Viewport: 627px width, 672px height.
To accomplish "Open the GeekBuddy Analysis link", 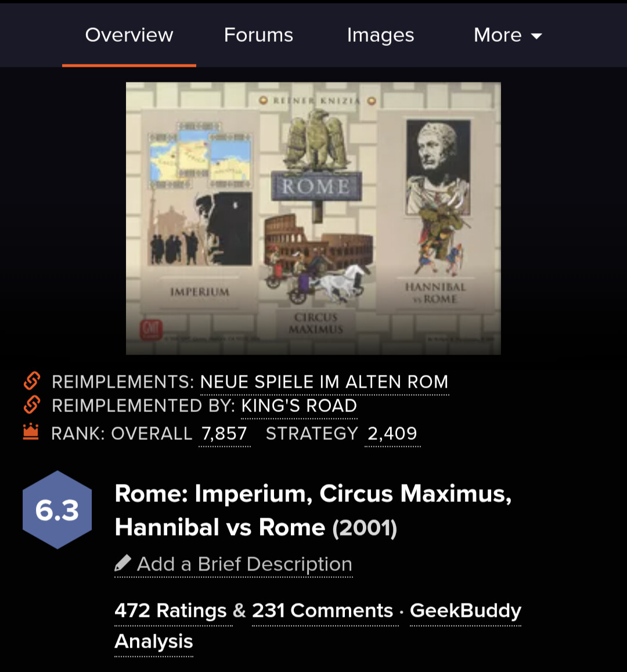I will 465,610.
